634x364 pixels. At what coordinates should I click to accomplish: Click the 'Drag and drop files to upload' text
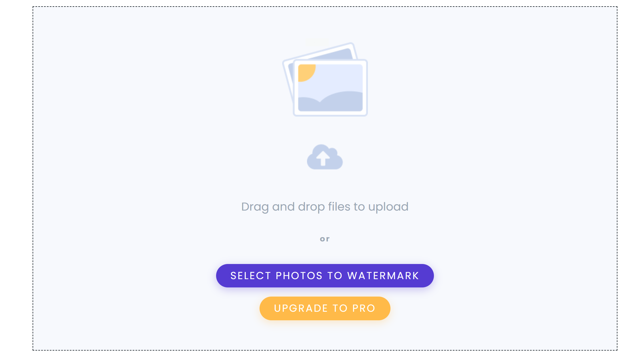tap(325, 207)
